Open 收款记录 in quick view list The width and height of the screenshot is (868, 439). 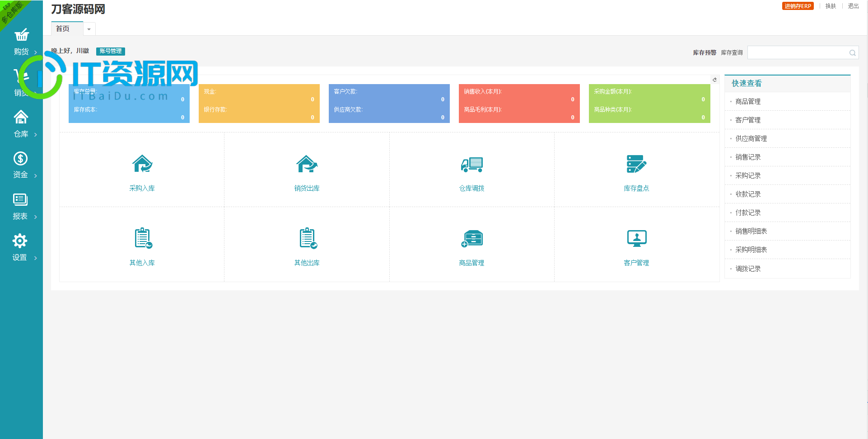click(748, 194)
